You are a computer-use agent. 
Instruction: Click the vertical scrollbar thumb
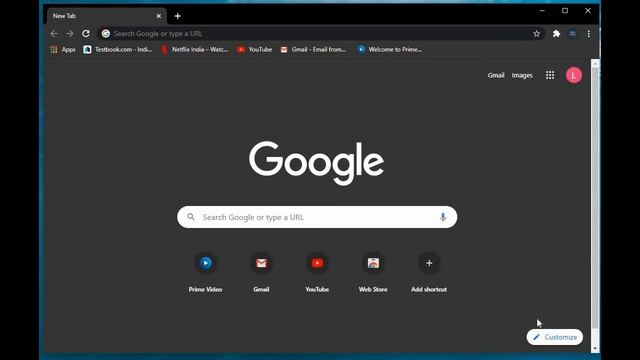(x=595, y=198)
